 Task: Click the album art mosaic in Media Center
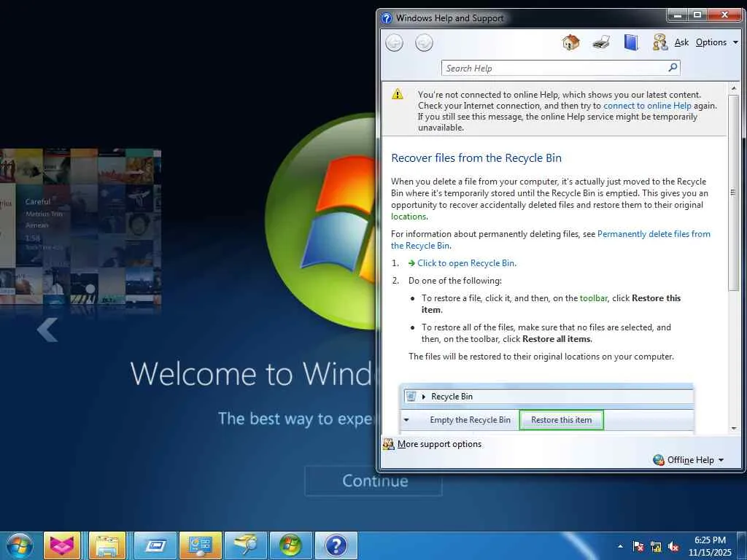80,227
